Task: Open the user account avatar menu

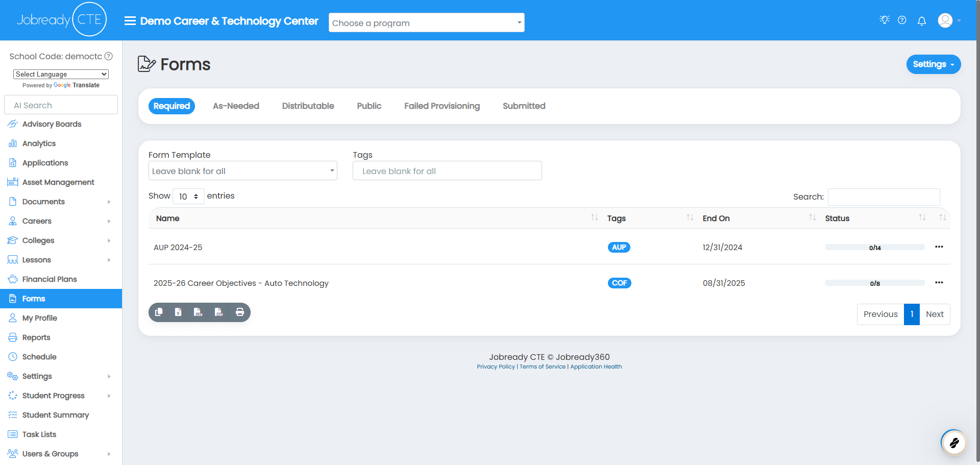Action: tap(949, 20)
